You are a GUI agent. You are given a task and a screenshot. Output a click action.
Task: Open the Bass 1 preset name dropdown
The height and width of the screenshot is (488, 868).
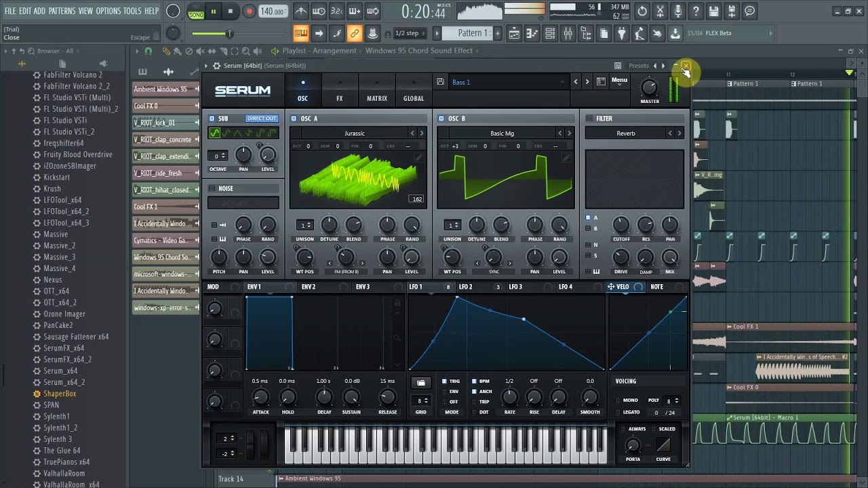pos(509,82)
